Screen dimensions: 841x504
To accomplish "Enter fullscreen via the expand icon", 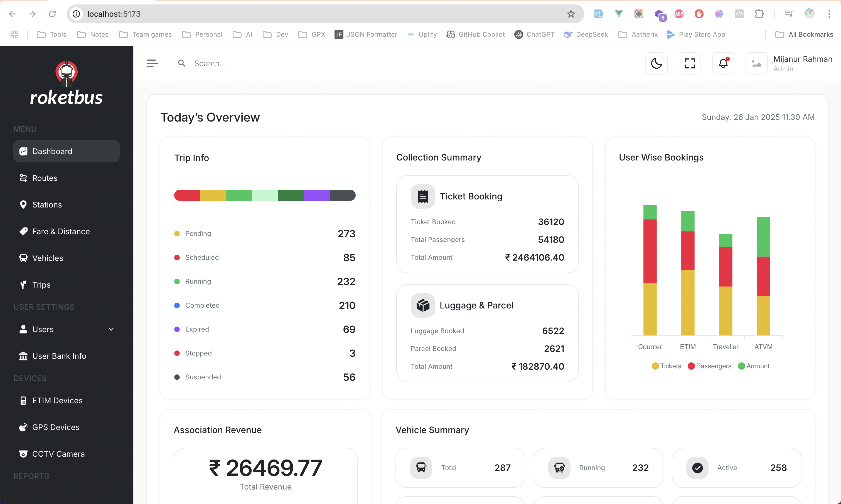I will (x=689, y=63).
